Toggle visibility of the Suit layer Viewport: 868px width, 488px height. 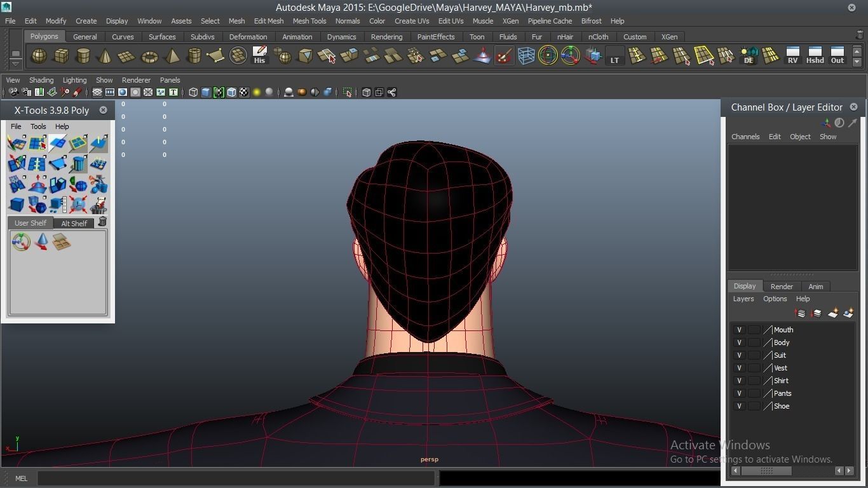tap(739, 355)
